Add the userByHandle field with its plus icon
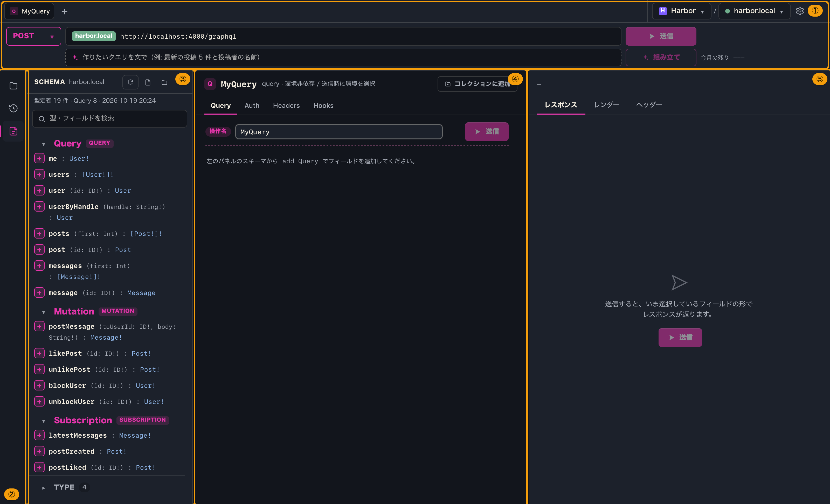Viewport: 830px width, 504px height. [39, 206]
